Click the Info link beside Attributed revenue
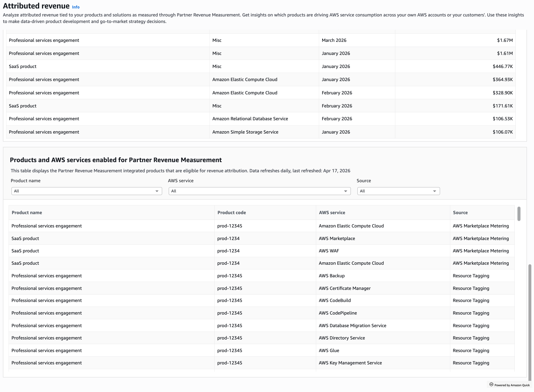The width and height of the screenshot is (534, 392). point(76,7)
